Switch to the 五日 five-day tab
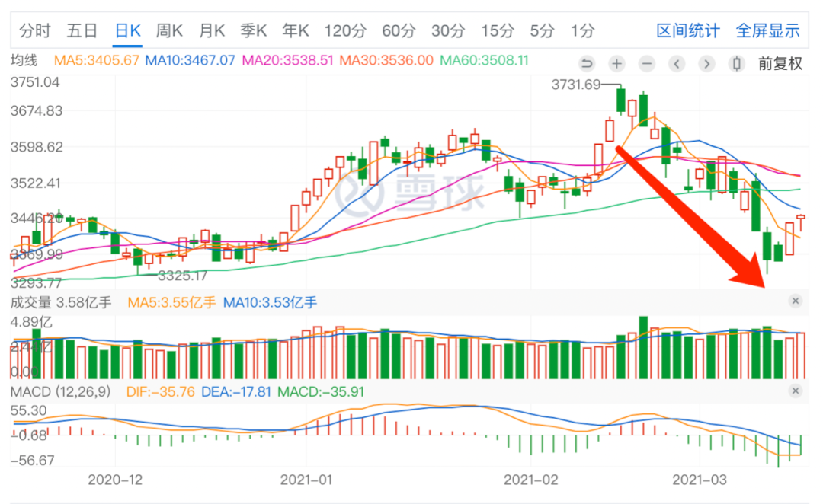 pos(82,31)
